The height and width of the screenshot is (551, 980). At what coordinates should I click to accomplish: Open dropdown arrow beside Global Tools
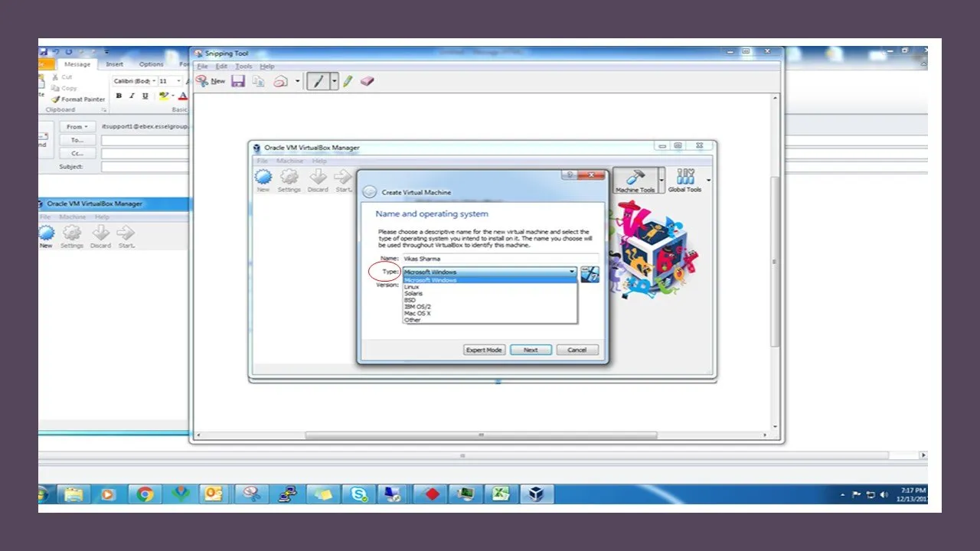coord(708,181)
